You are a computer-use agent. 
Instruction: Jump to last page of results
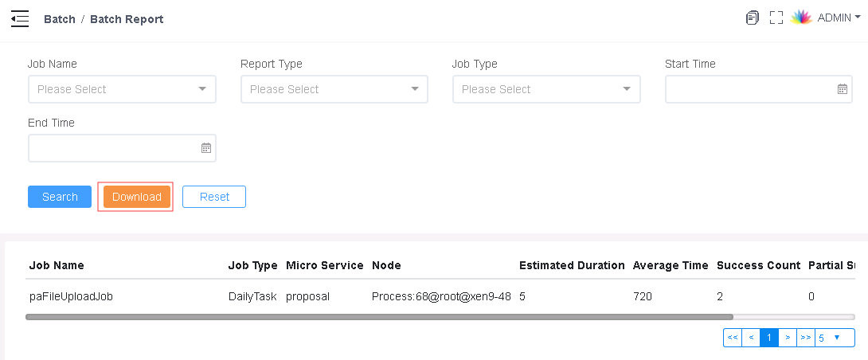[x=806, y=338]
